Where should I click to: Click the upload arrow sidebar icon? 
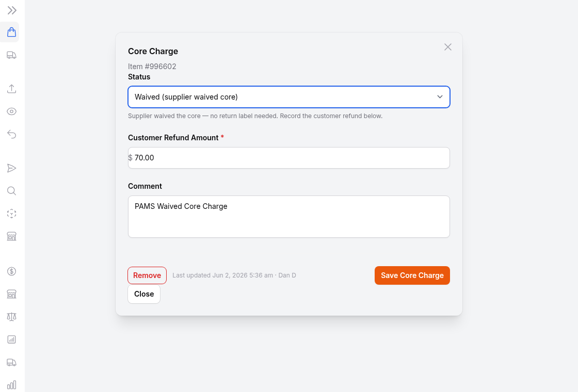(x=12, y=89)
